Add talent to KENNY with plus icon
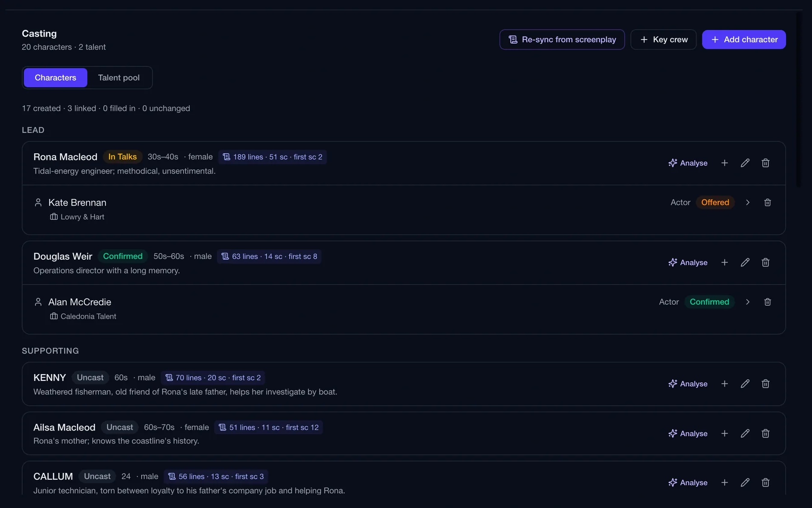 tap(724, 384)
